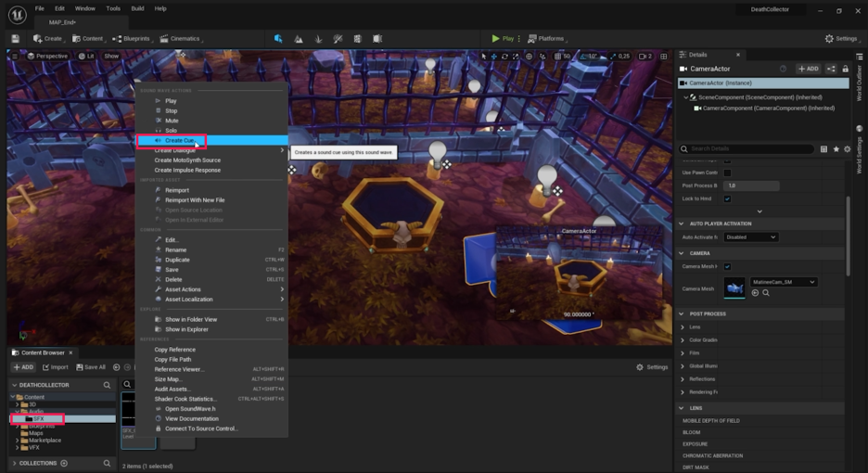Expand the Marketplace folder
Image resolution: width=868 pixels, height=473 pixels.
click(18, 441)
